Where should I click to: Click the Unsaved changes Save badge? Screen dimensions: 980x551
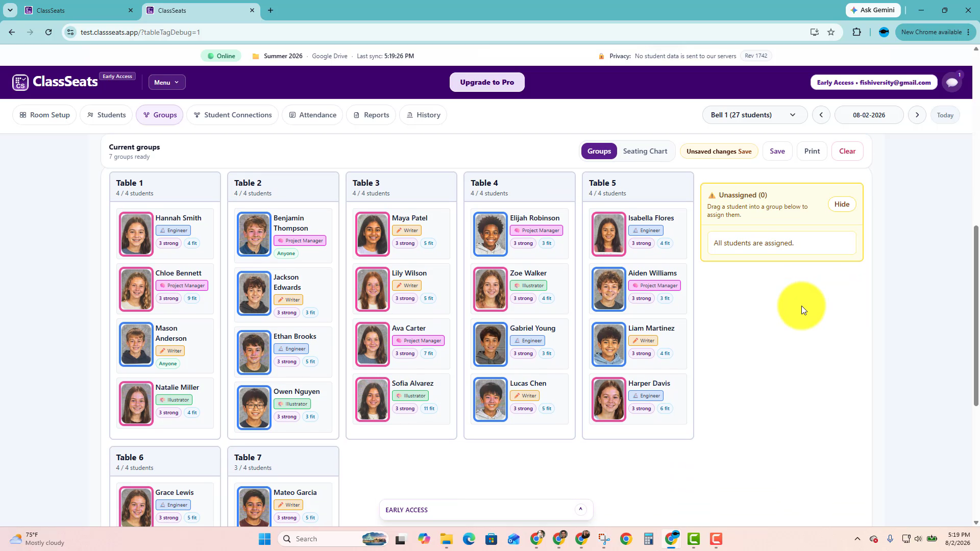click(x=719, y=151)
